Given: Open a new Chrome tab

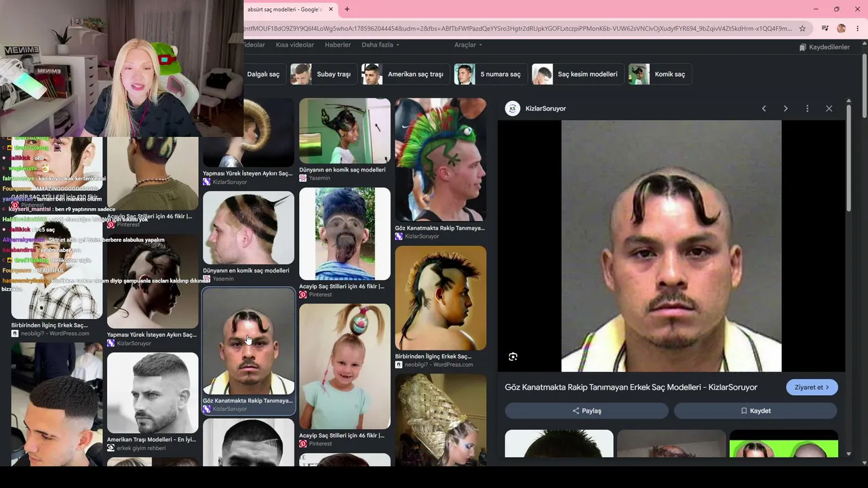Looking at the screenshot, I should [x=347, y=9].
